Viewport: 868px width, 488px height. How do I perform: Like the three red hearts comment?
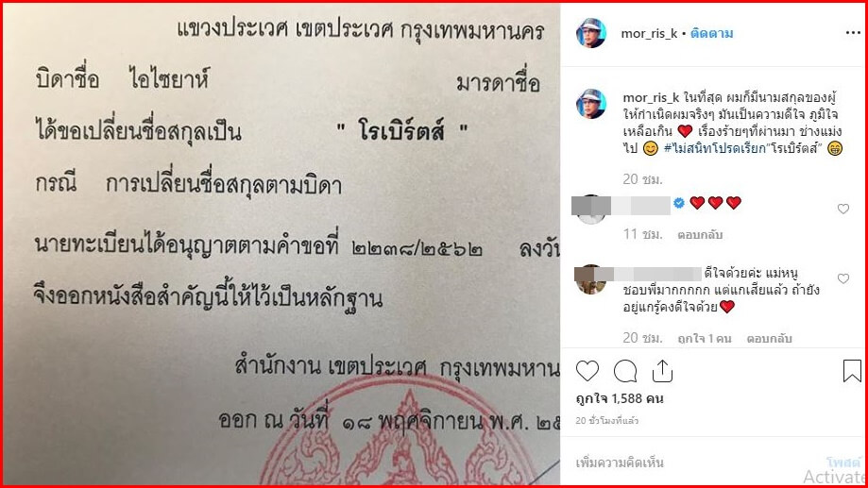point(843,209)
